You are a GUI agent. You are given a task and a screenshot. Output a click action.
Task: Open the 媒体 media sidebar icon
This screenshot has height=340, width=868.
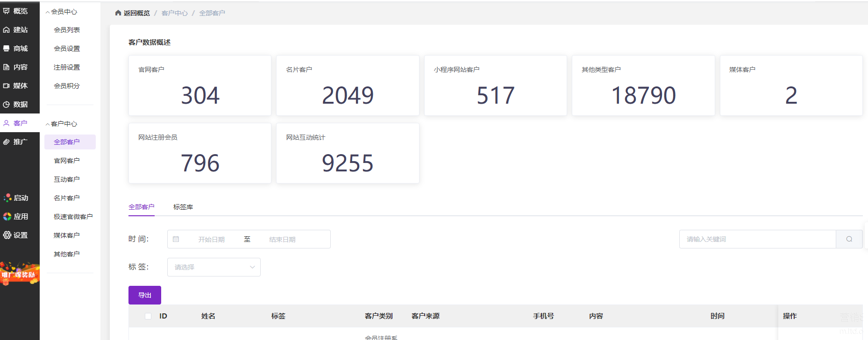[7, 86]
